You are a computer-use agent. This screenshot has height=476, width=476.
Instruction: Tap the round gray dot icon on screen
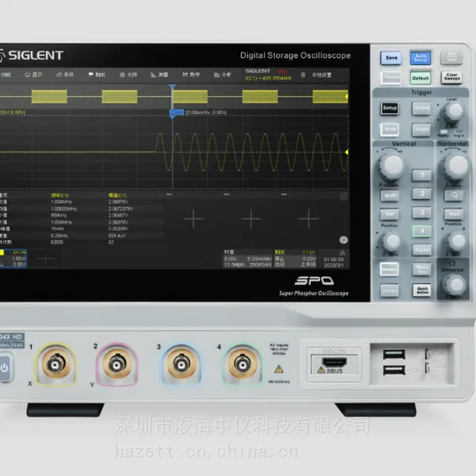344,240
